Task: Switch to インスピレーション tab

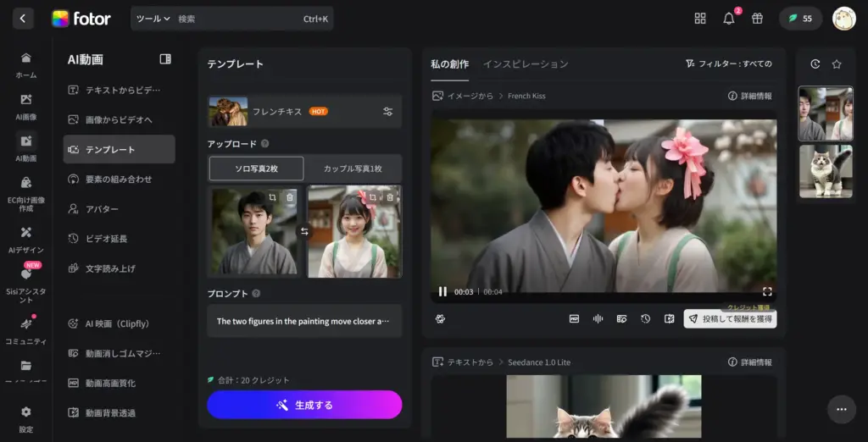Action: (526, 64)
